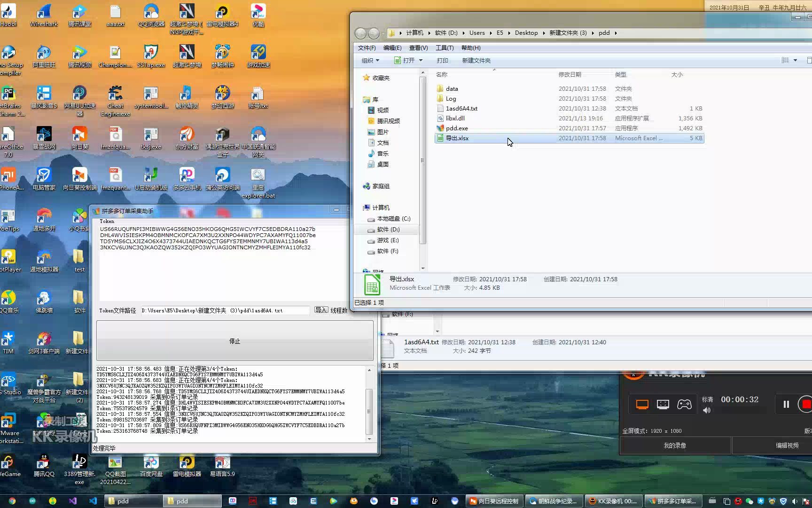The height and width of the screenshot is (508, 812).
Task: Expand the 打开 dropdown arrow
Action: (421, 60)
